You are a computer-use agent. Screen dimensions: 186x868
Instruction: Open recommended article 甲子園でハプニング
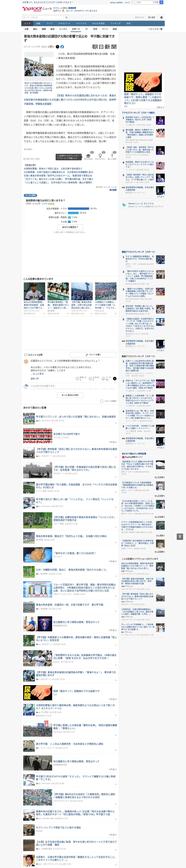pos(76,417)
